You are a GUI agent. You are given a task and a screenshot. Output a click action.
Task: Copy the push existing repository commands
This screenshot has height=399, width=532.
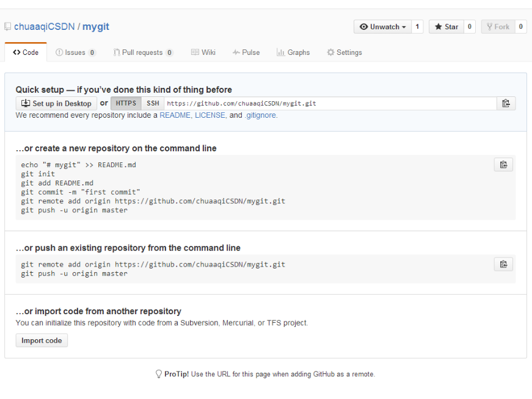point(503,264)
